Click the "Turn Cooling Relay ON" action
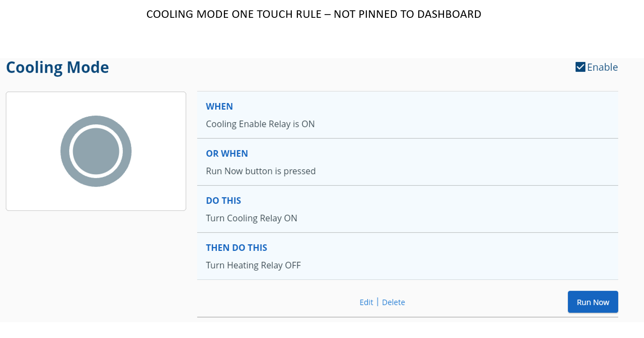Viewport: 644px width, 338px height. [x=252, y=218]
